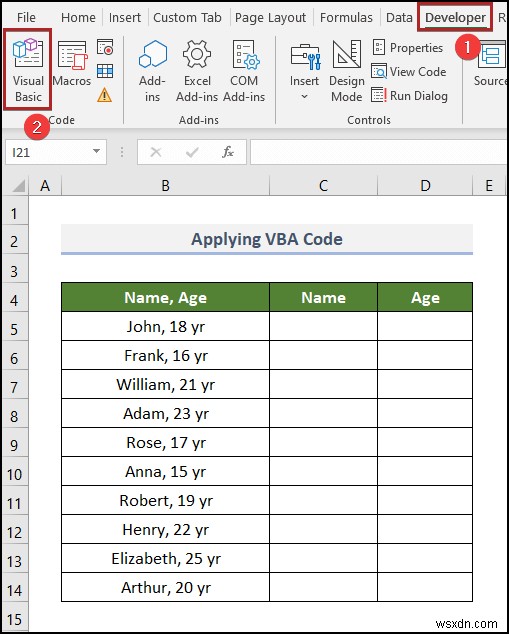The width and height of the screenshot is (509, 634).
Task: Open the Macros dialog
Action: point(72,65)
